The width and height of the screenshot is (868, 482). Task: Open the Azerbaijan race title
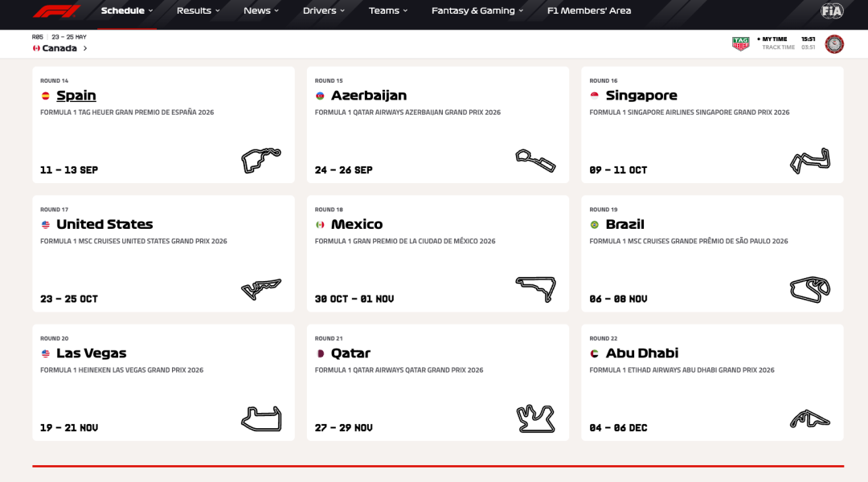tap(369, 95)
